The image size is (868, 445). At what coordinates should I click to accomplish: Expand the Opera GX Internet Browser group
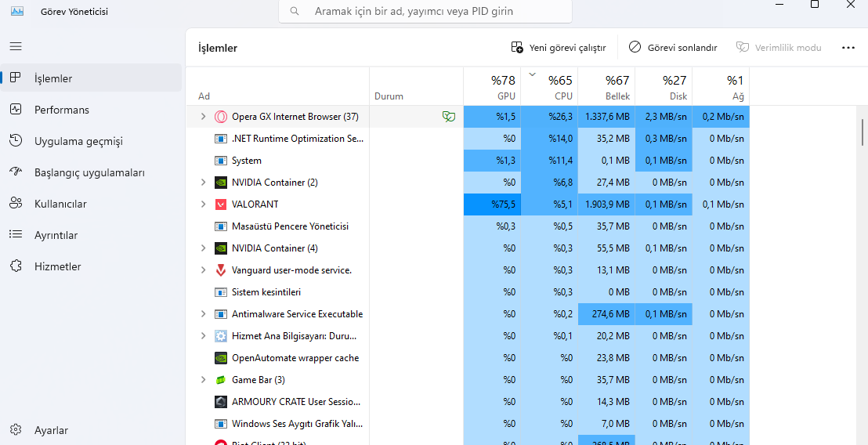[x=203, y=117]
